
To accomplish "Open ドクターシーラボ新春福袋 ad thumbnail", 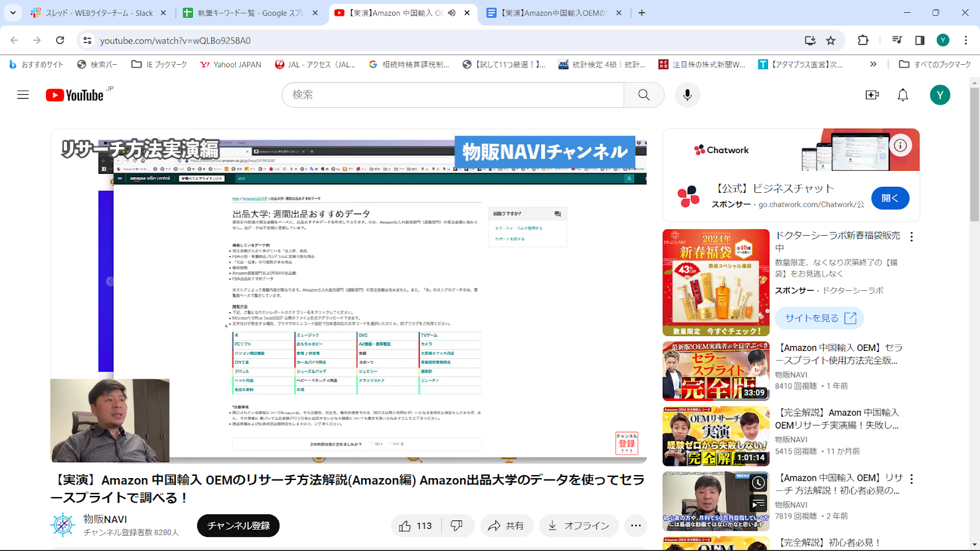I will (716, 283).
